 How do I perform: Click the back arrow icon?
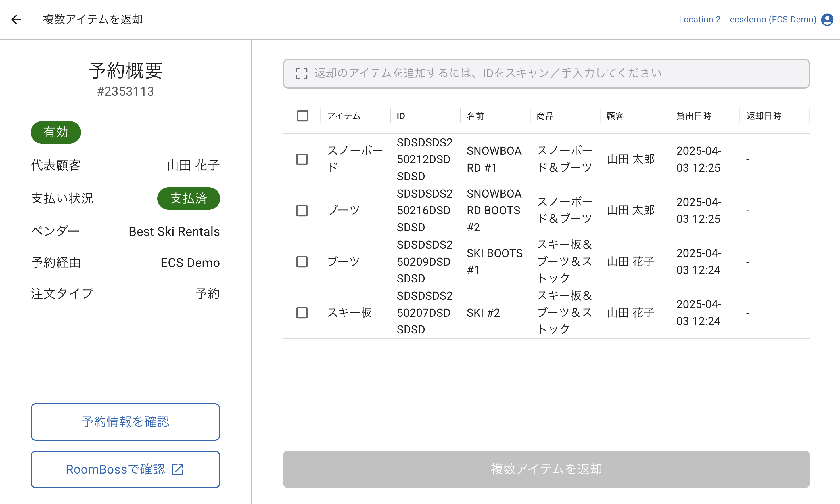16,20
